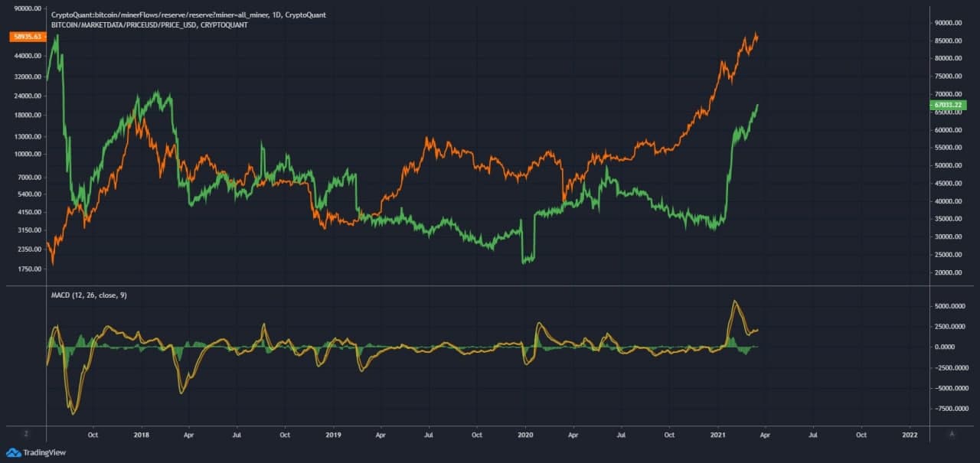980x463 pixels.
Task: Open the MACD (12, 26, close, 9) legend
Action: point(89,296)
